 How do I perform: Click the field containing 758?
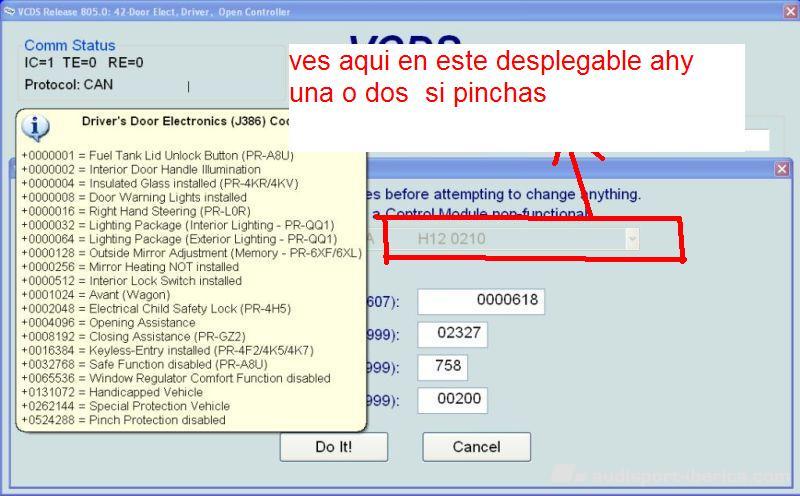coord(442,367)
